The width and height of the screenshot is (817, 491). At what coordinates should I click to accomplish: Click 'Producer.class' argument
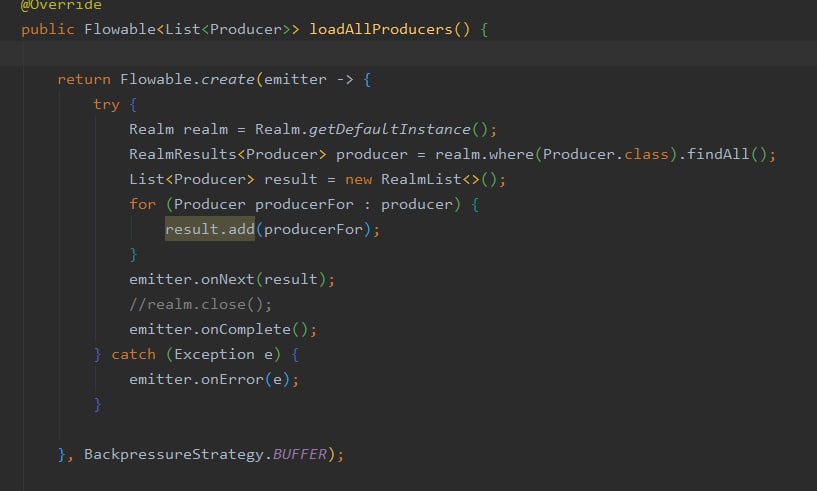click(x=606, y=154)
